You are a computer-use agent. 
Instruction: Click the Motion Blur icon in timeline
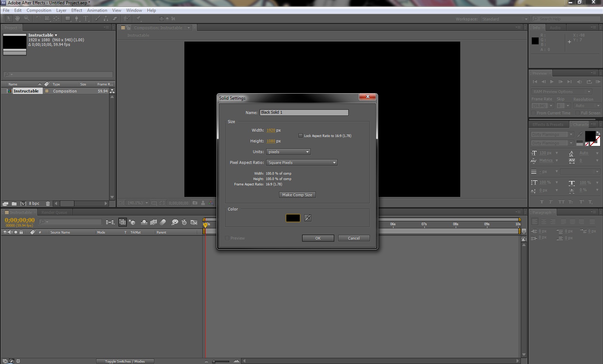163,222
